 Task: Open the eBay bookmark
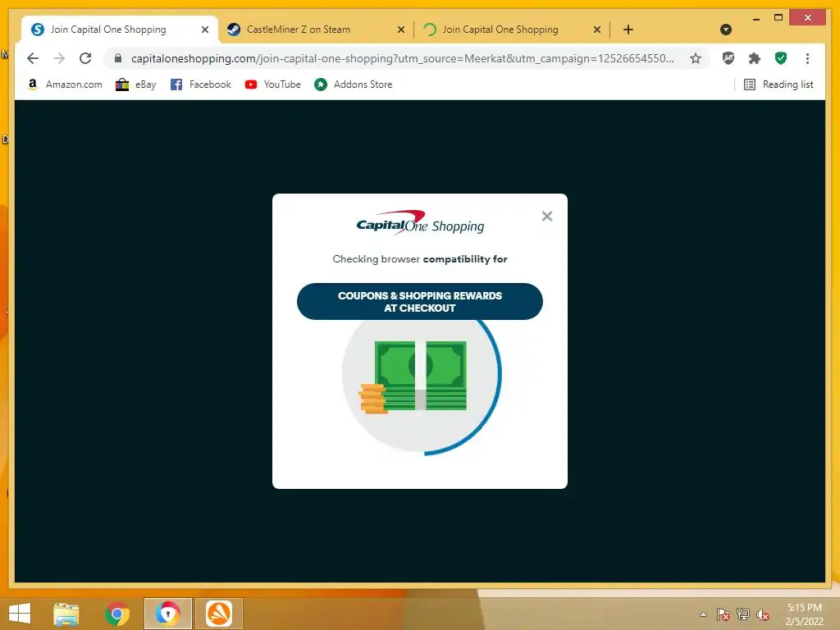tap(136, 84)
